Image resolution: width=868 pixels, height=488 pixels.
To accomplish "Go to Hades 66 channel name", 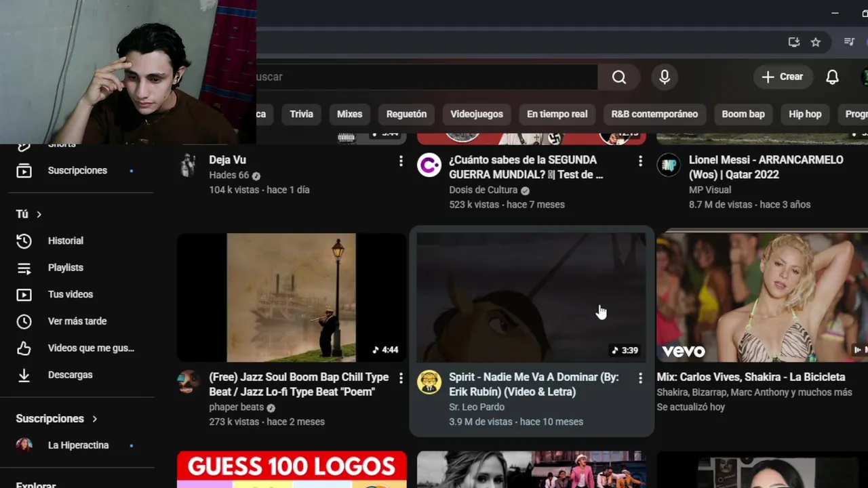I will (x=229, y=175).
